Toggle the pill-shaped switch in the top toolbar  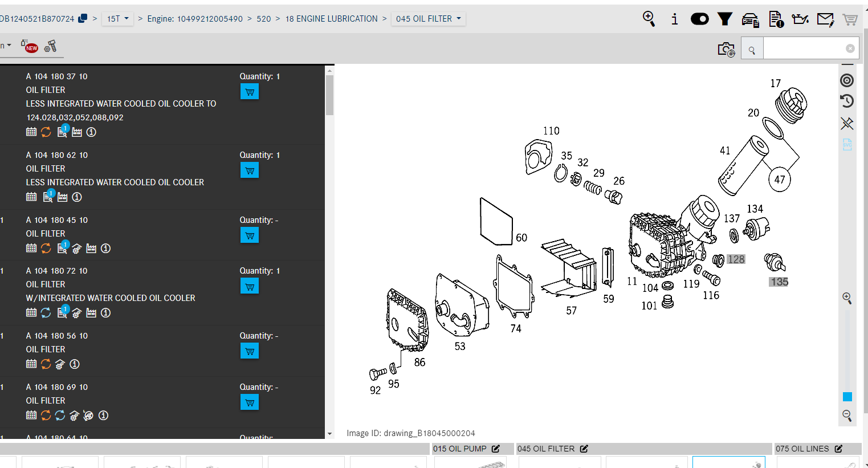(699, 19)
